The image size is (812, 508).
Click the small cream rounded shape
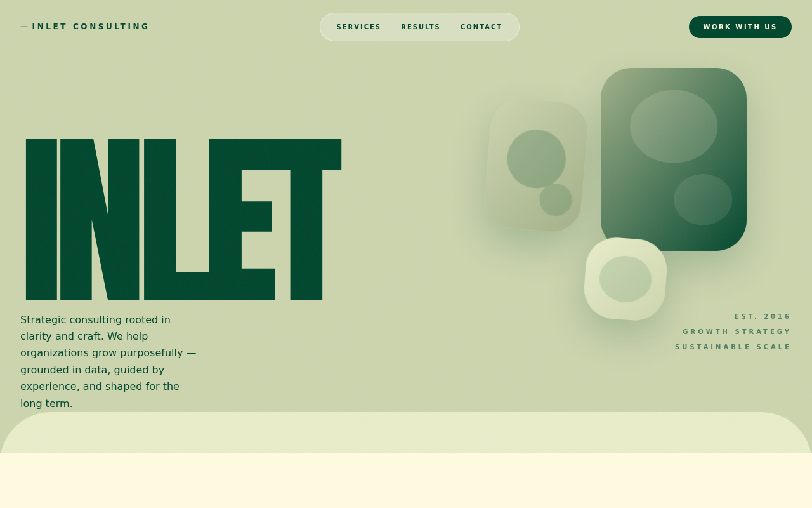625,279
